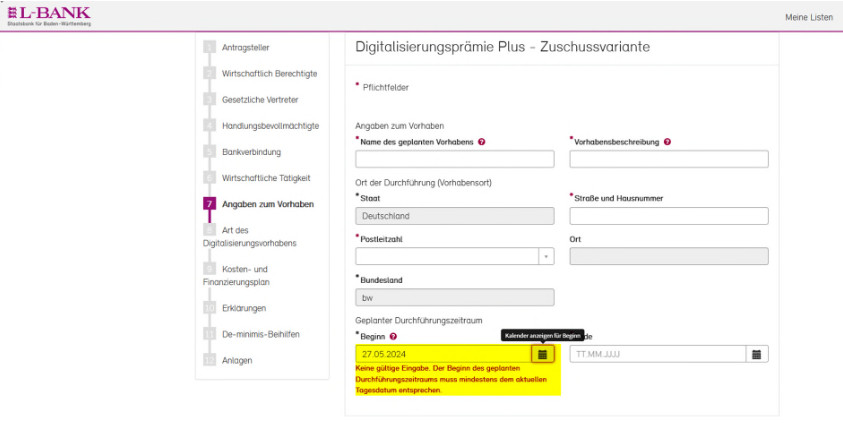This screenshot has height=428, width=843.
Task: Click the disabled Bundesland field bw
Action: click(x=455, y=297)
